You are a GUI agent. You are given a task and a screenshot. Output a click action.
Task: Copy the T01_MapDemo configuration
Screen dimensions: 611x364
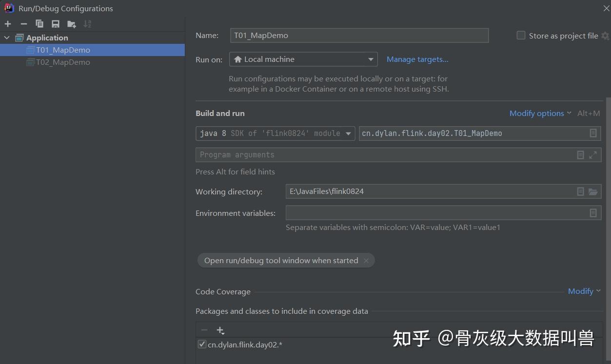[x=39, y=23]
